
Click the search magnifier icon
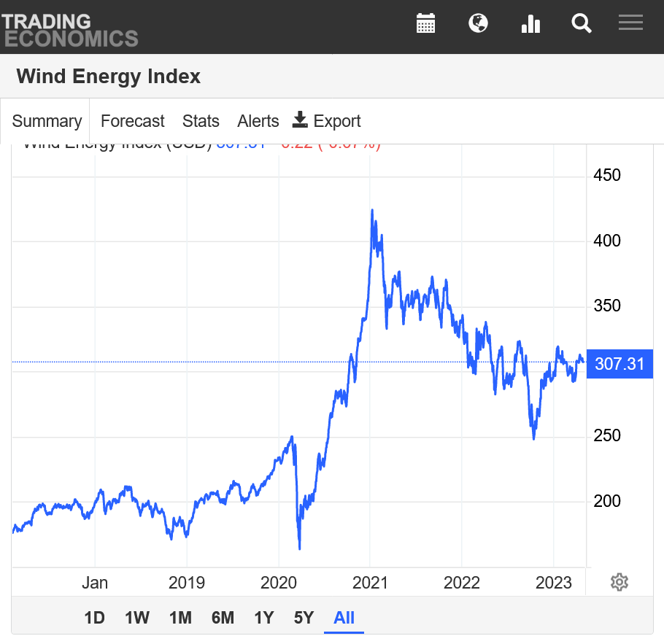pos(582,23)
